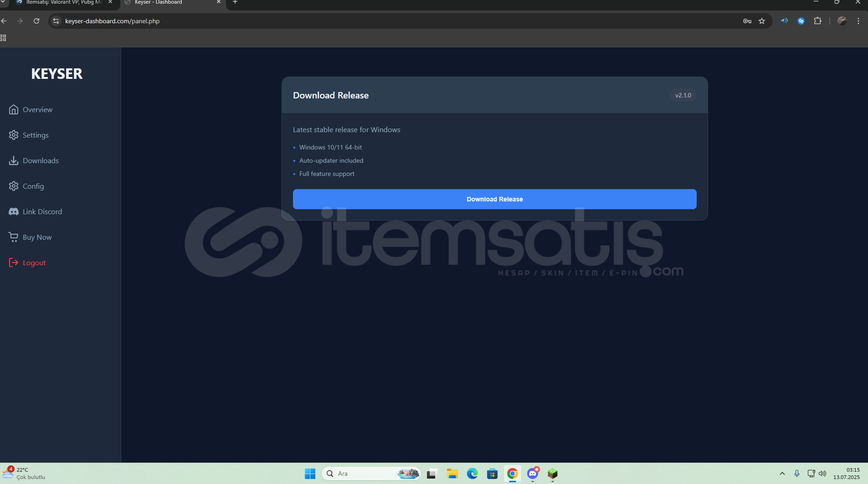Image resolution: width=868 pixels, height=484 pixels.
Task: Click the blue Download Release button
Action: point(494,199)
